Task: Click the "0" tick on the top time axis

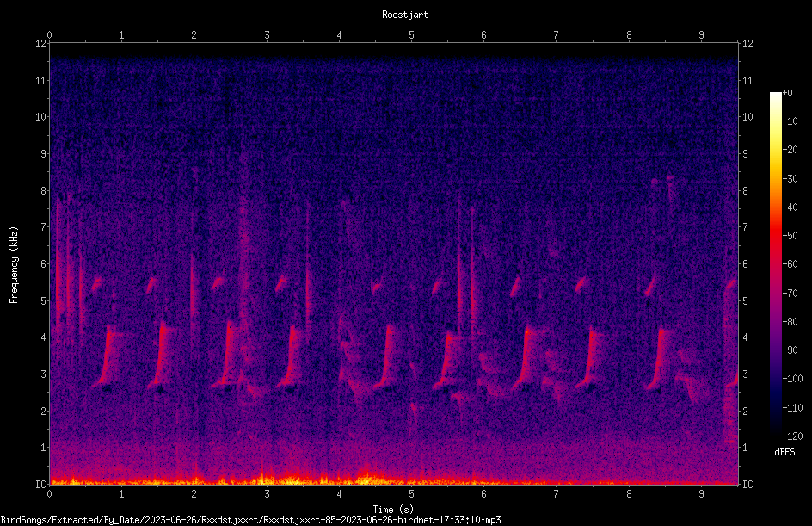Action: pyautogui.click(x=49, y=35)
